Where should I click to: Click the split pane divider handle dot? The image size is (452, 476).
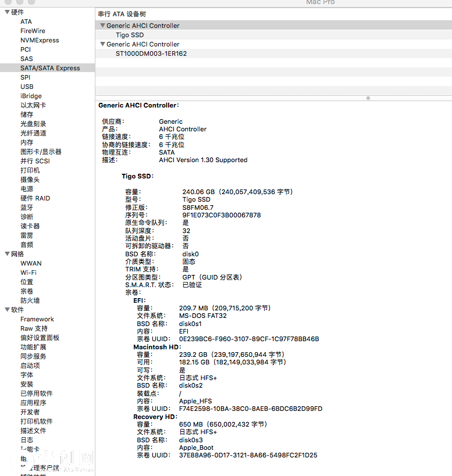(x=368, y=98)
